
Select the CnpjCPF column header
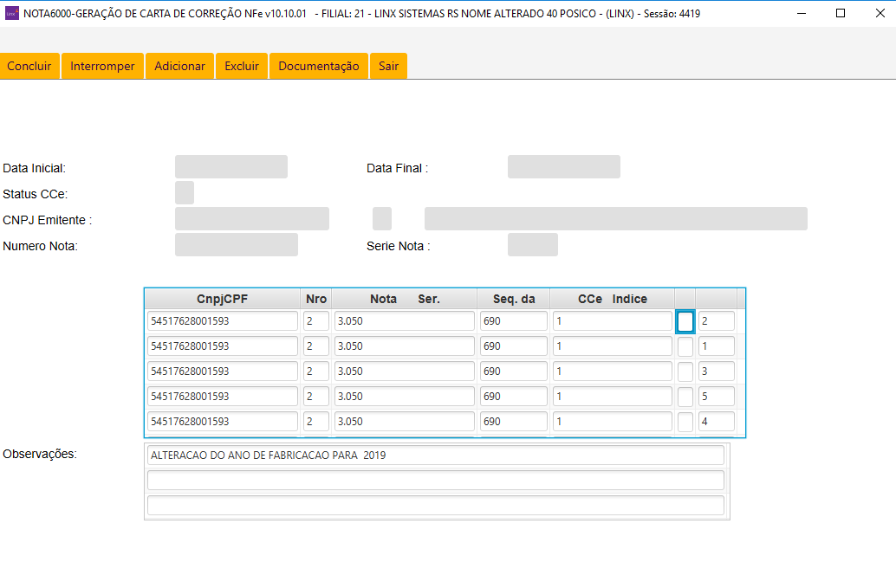click(223, 299)
